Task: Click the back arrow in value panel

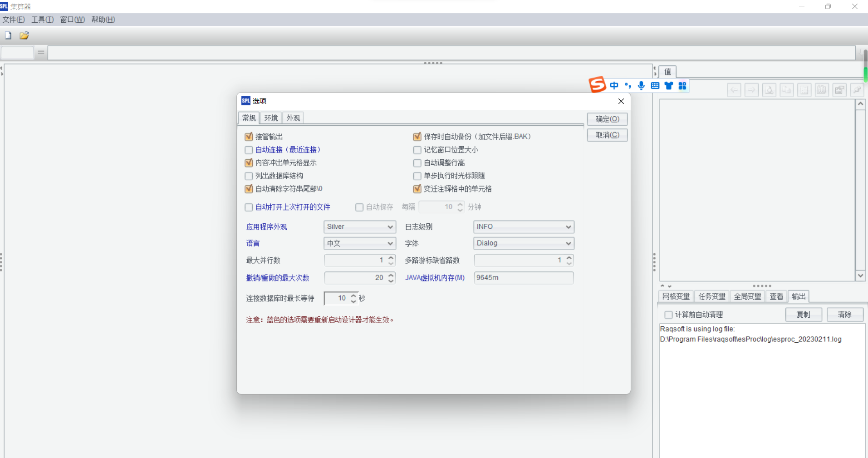Action: tap(734, 90)
